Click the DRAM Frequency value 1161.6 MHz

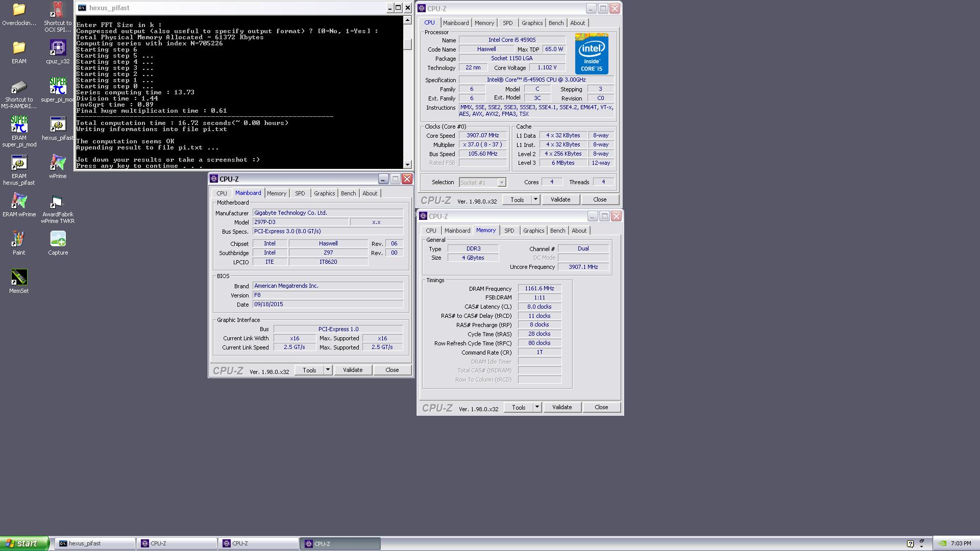tap(540, 289)
